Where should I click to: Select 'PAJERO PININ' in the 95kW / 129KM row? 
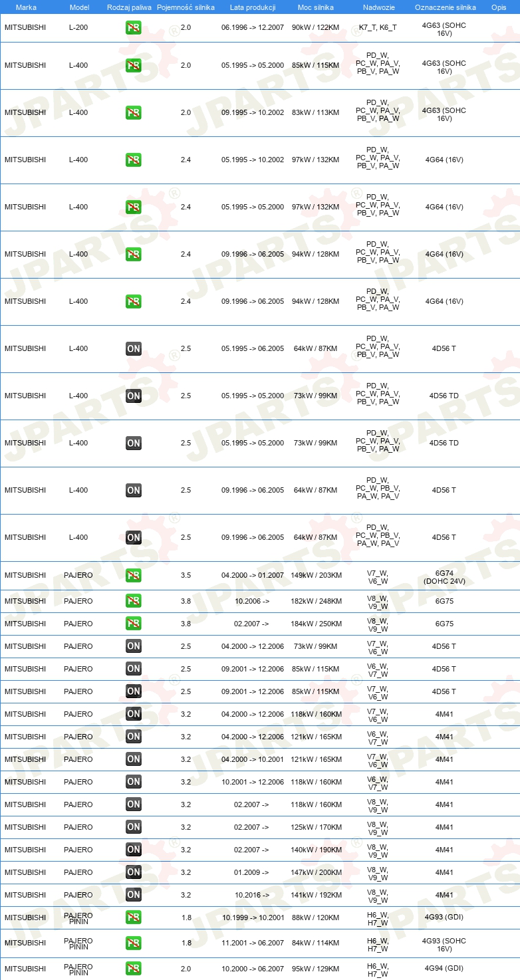point(78,969)
